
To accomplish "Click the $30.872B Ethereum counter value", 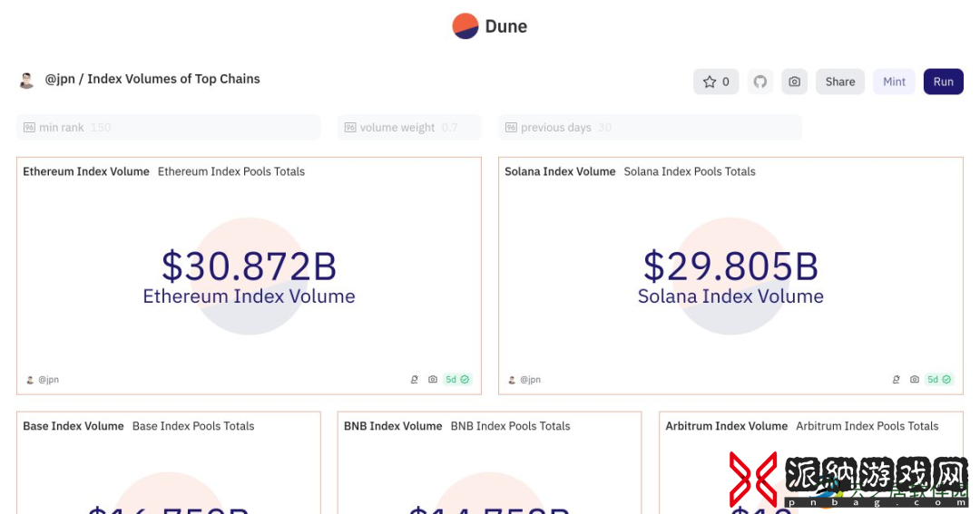I will (250, 267).
